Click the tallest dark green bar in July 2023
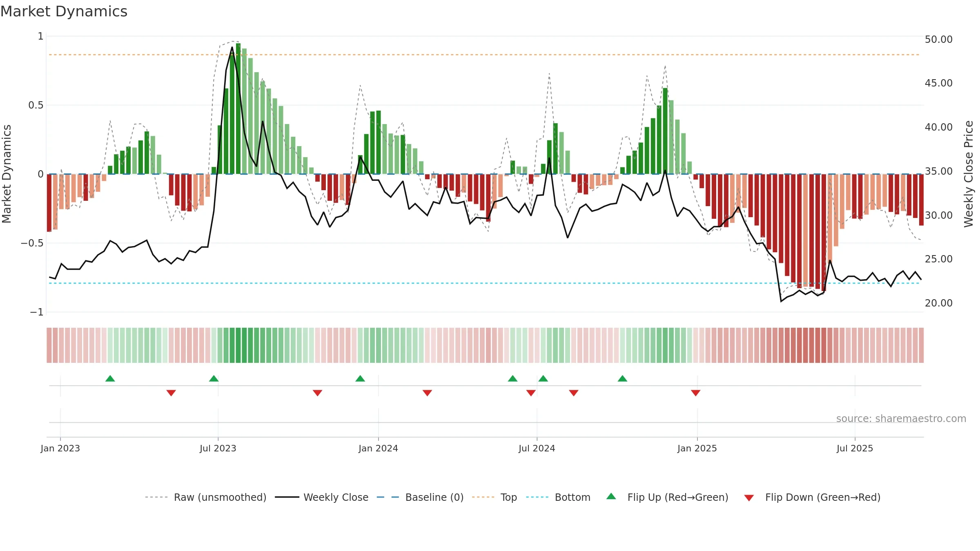 coord(238,109)
